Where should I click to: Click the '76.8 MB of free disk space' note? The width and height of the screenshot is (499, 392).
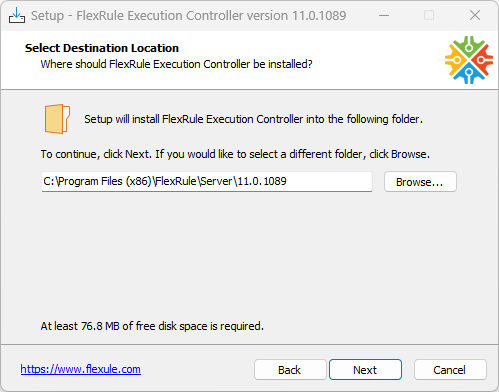(x=152, y=326)
